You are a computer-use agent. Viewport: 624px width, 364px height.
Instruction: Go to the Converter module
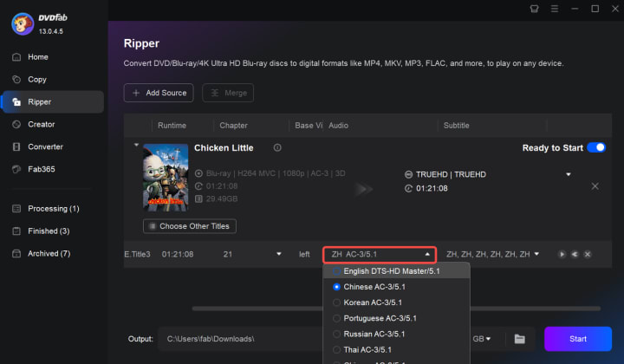point(45,146)
